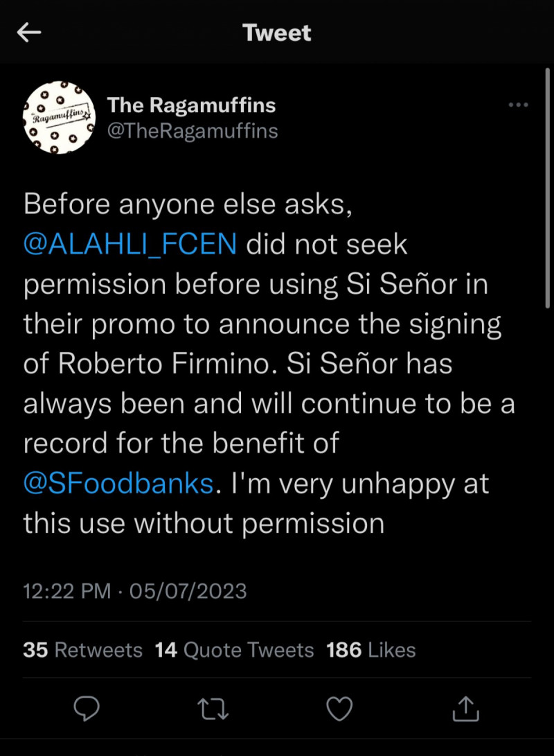
Task: Open the @SFoodbanks mention
Action: point(118,483)
